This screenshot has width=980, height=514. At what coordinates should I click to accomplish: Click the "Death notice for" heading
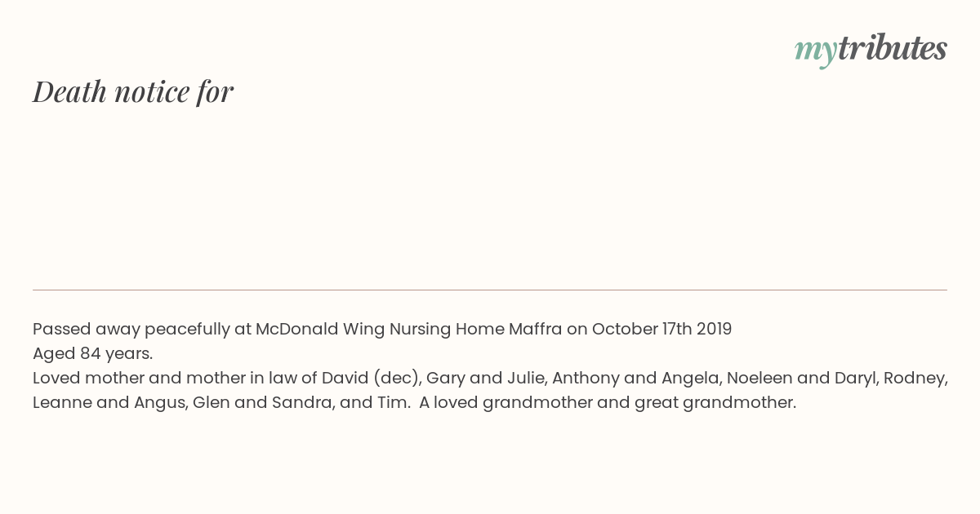[133, 91]
